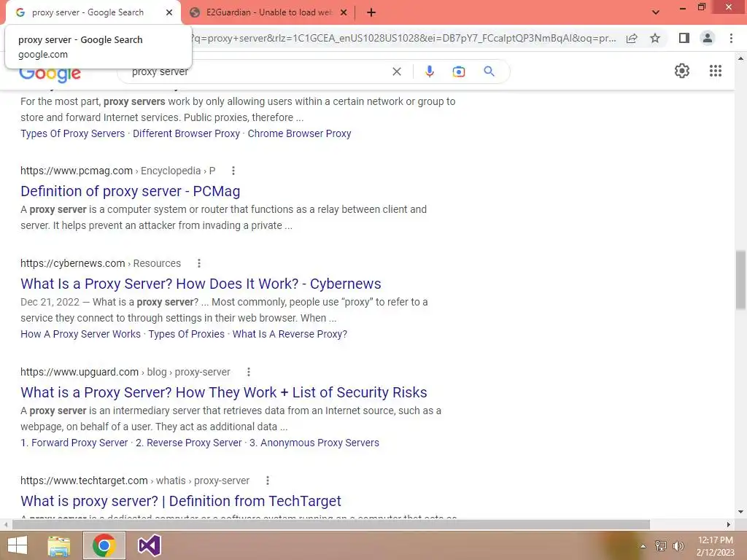Open the Cybernews What Is a Proxy Server result
The width and height of the screenshot is (747, 560).
tap(201, 284)
